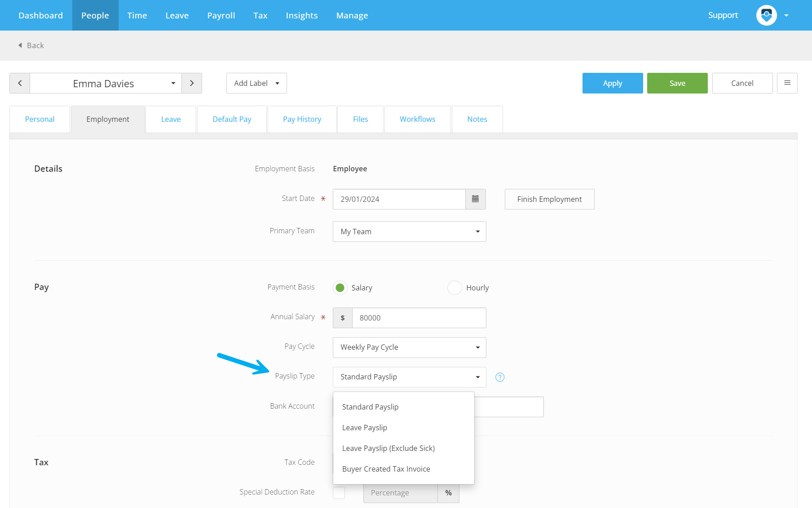The width and height of the screenshot is (812, 508).
Task: Choose Leave Payslip (Exclude Sick)
Action: 403,448
